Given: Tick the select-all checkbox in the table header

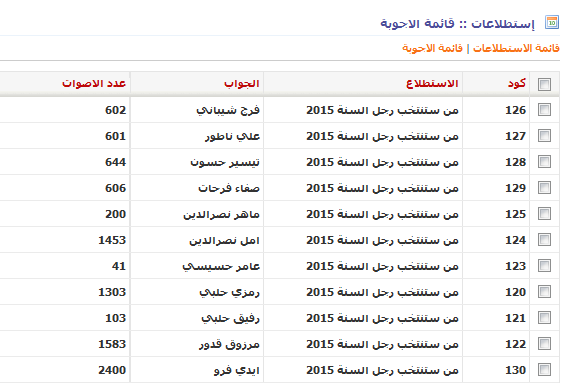Looking at the screenshot, I should coord(544,84).
